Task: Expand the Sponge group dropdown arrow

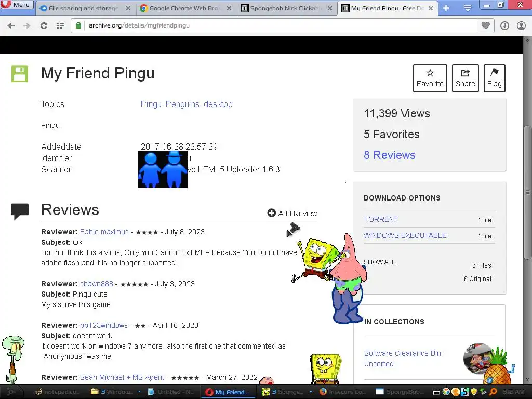Action: click(311, 392)
